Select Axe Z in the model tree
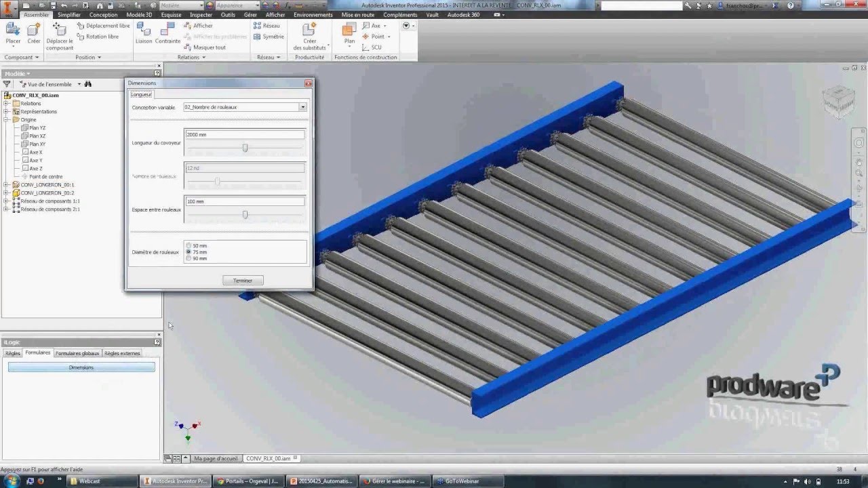This screenshot has width=868, height=488. click(32, 169)
